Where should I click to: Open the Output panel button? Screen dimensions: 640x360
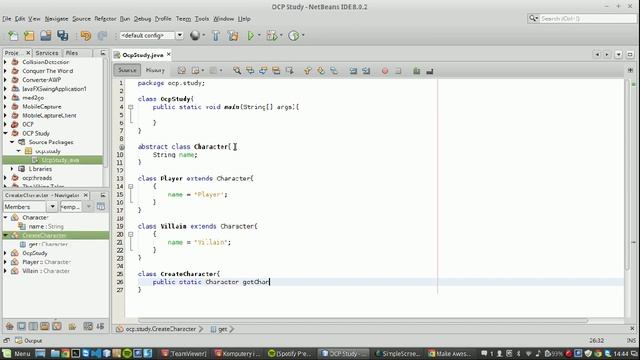point(29,340)
